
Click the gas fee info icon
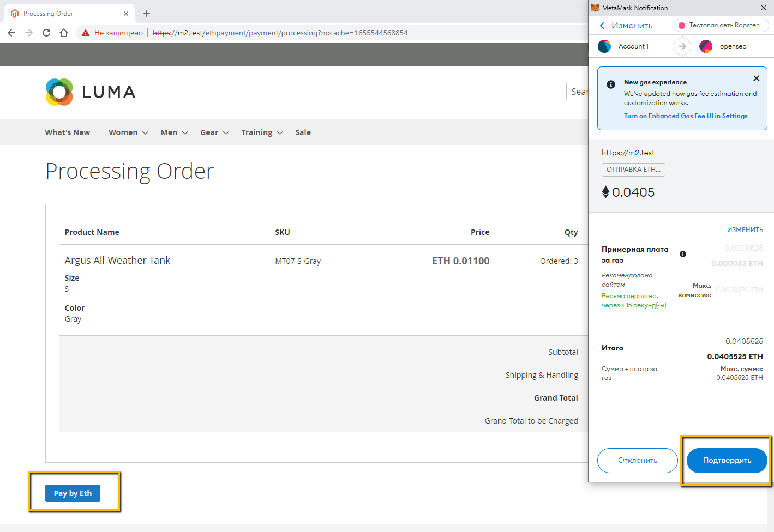coord(683,254)
